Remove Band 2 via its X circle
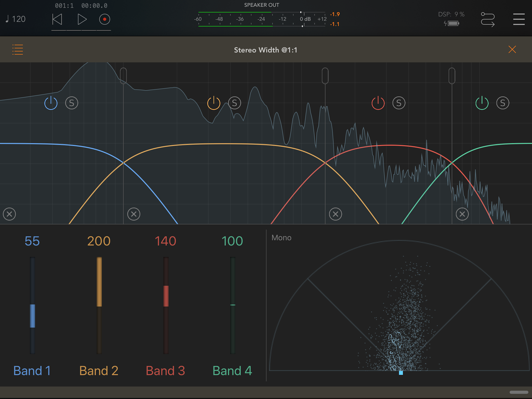Screen dimensions: 532x399 [x=134, y=214]
